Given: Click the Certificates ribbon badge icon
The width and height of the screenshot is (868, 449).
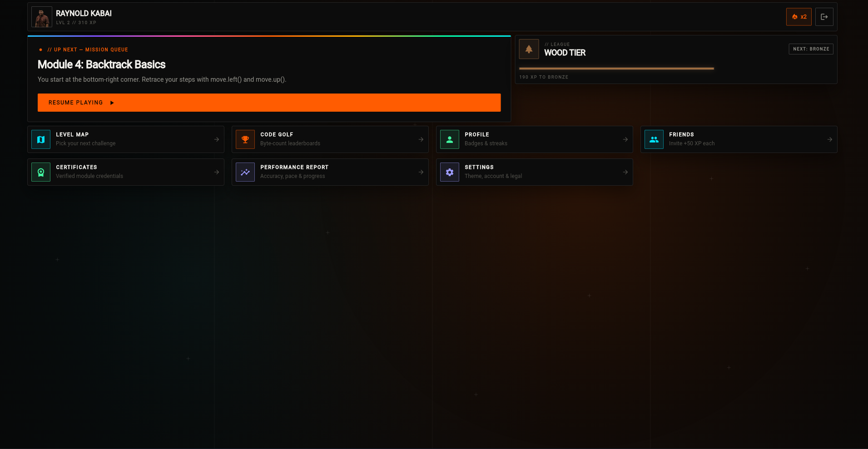Looking at the screenshot, I should tap(41, 172).
